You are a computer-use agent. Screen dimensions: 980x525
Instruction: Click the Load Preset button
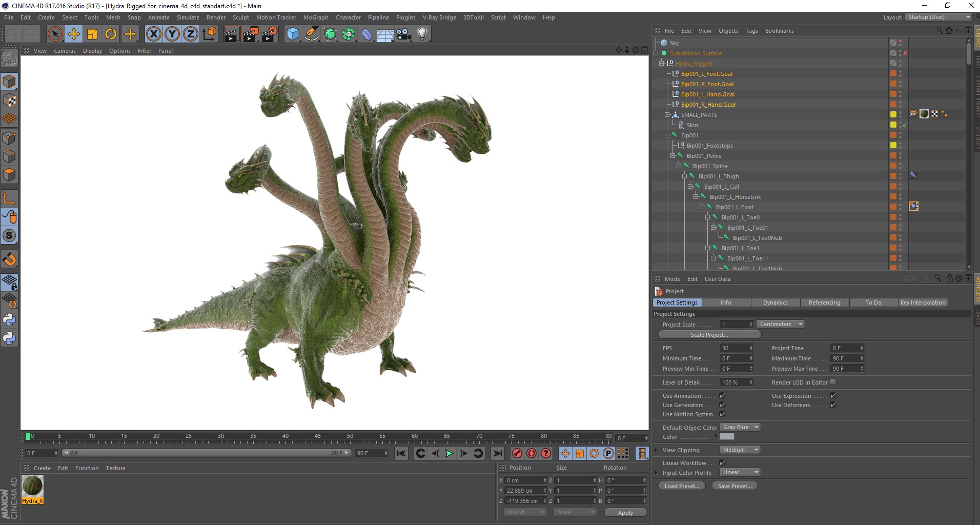[682, 486]
